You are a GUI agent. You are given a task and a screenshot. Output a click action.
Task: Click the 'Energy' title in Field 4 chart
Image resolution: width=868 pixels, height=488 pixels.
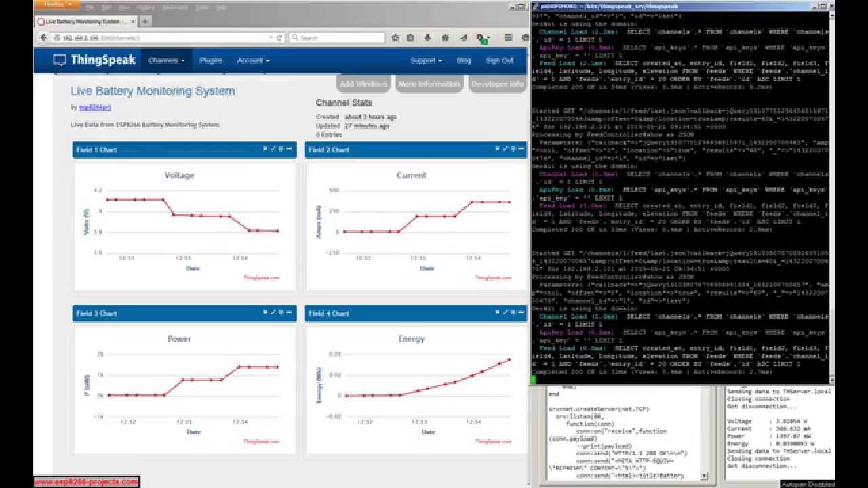click(411, 338)
